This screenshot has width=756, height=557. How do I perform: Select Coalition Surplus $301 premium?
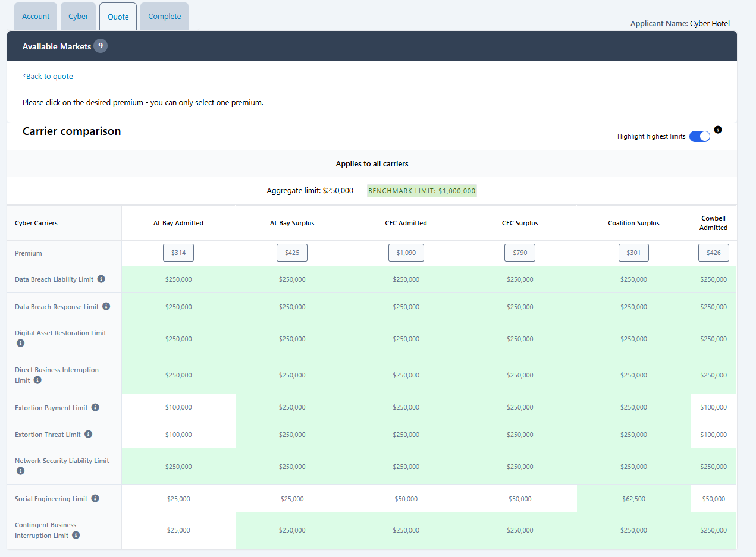tap(633, 253)
